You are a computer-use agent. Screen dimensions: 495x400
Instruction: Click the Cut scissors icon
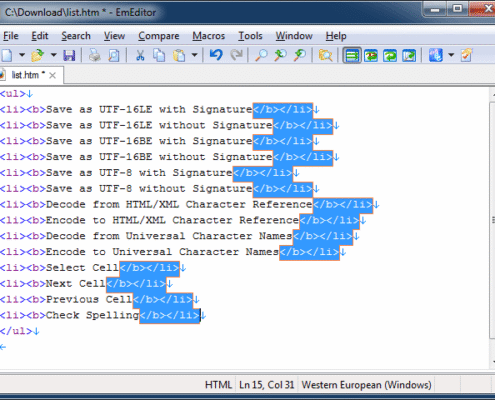coord(140,55)
